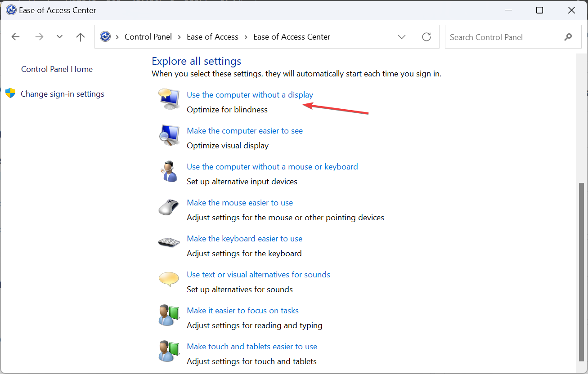The height and width of the screenshot is (374, 588).
Task: Open the Ease of Access breadcrumb item
Action: (x=212, y=36)
